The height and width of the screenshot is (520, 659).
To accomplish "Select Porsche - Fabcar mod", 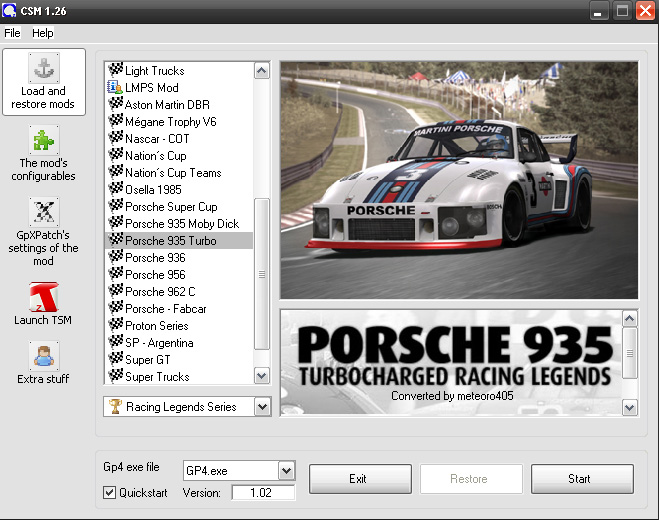I will (179, 309).
